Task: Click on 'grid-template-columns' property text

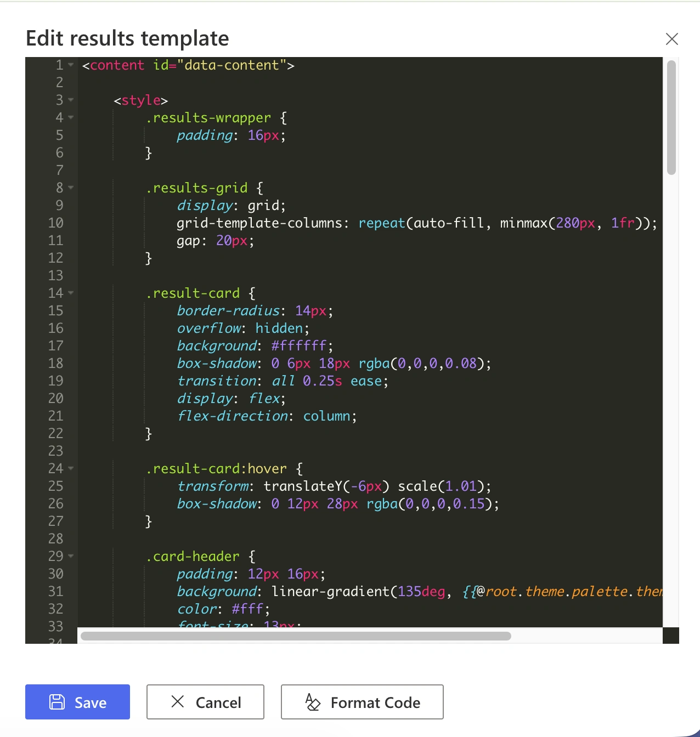Action: [x=259, y=223]
